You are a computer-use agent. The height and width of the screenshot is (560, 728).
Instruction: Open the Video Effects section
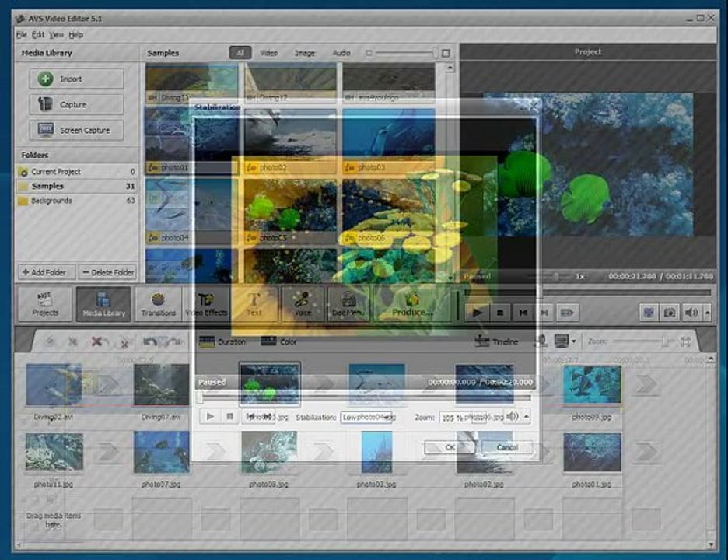click(207, 303)
